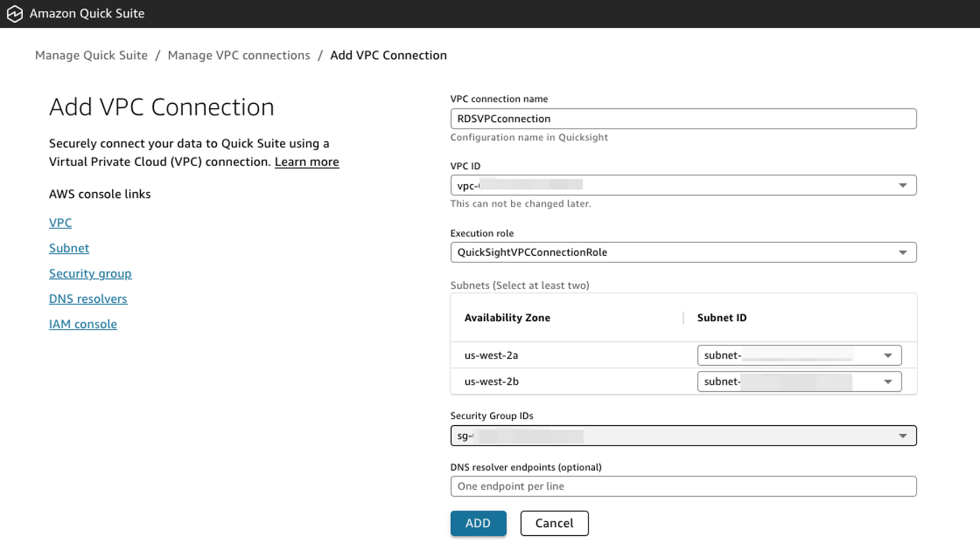The image size is (980, 550).
Task: Open the Learn more link
Action: point(306,162)
